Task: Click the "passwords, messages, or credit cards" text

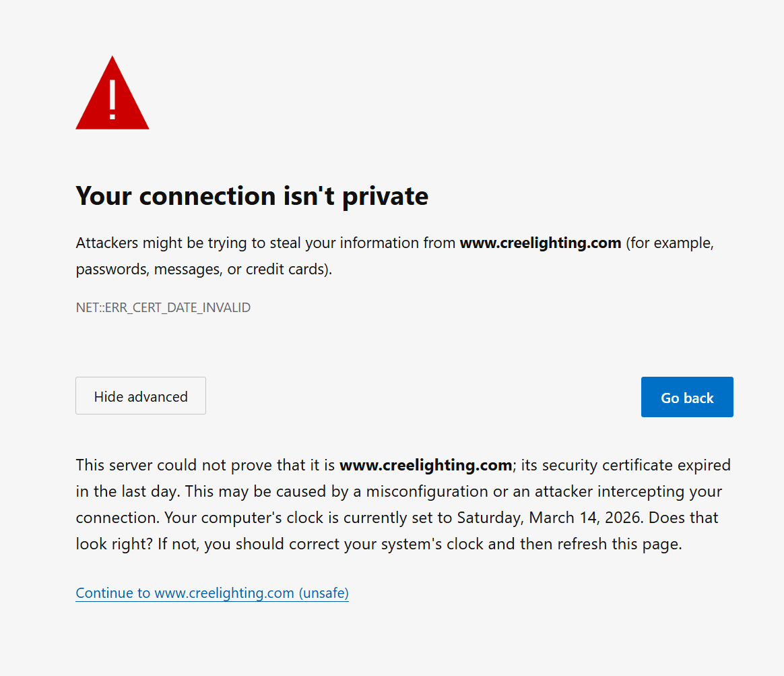Action: (x=202, y=270)
